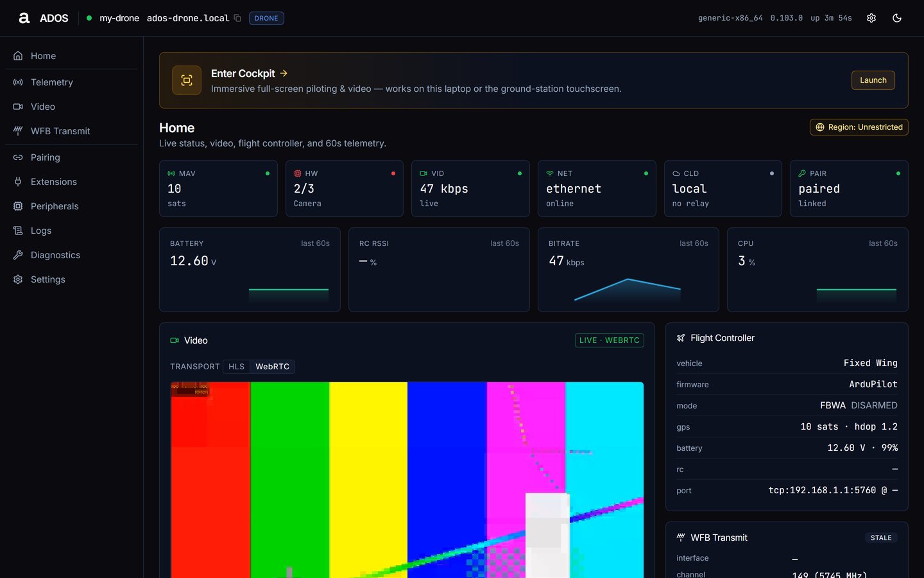
Task: Click the FBWA DISARMED mode value
Action: click(859, 405)
